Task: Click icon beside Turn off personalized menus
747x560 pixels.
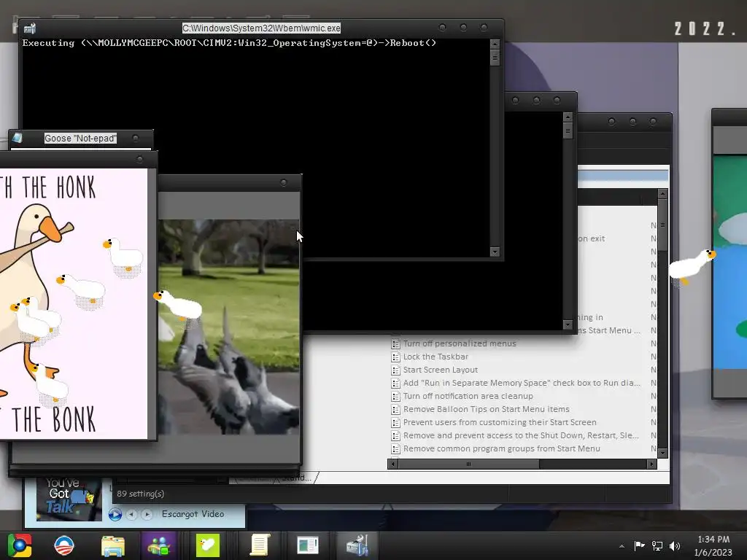Action: click(x=395, y=343)
